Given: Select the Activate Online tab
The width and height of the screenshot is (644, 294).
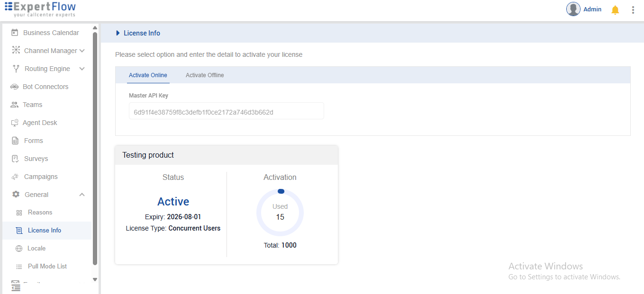Looking at the screenshot, I should click(148, 75).
